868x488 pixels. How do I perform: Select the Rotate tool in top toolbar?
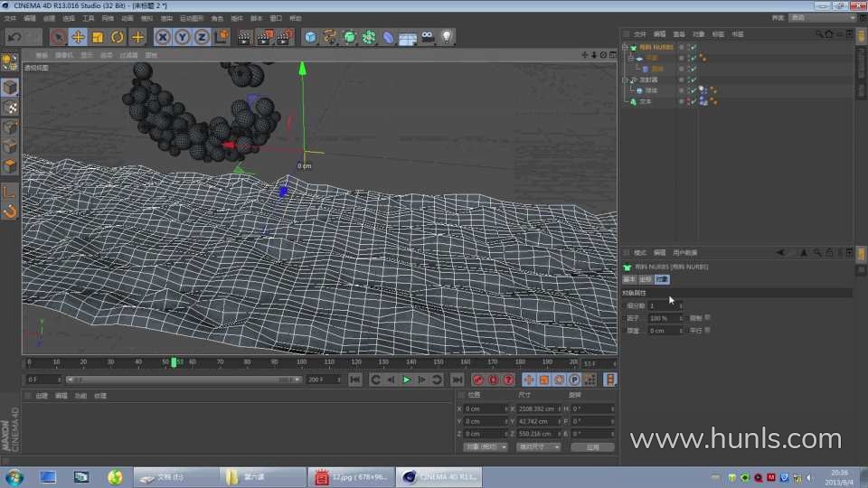click(x=118, y=37)
